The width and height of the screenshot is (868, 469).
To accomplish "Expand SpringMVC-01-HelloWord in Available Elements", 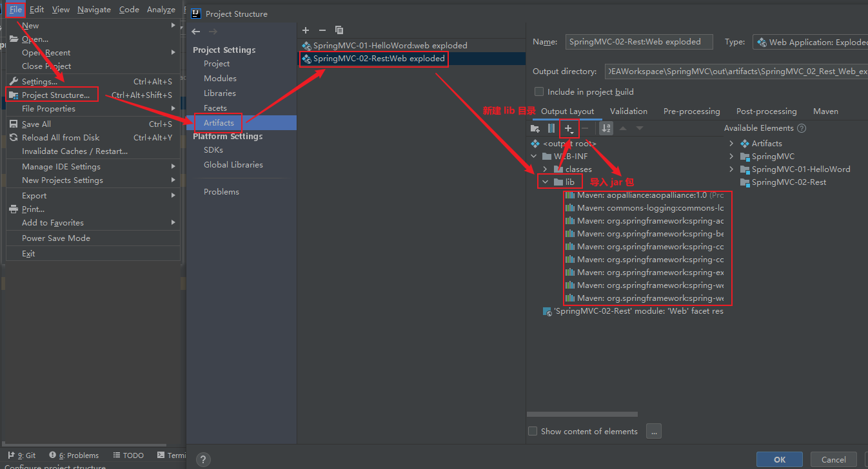I will (731, 169).
